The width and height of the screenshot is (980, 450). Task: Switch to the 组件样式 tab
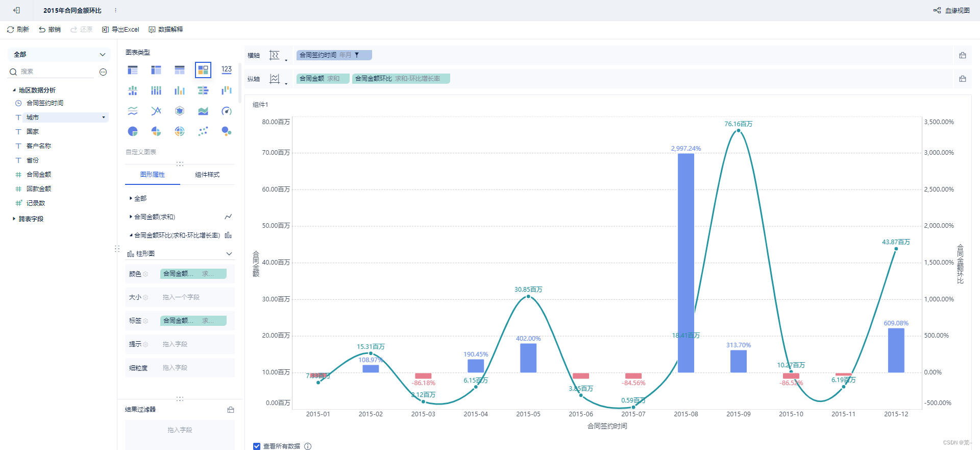pyautogui.click(x=207, y=175)
